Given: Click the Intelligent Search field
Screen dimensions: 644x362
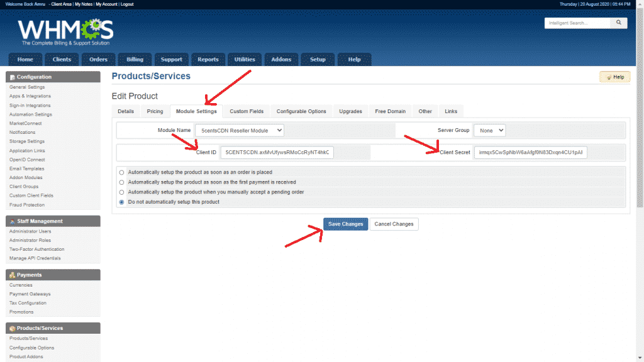Looking at the screenshot, I should pos(577,23).
